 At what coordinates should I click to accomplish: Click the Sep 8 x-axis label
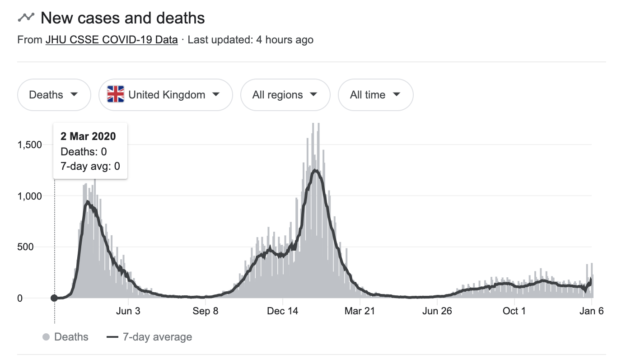pyautogui.click(x=206, y=311)
